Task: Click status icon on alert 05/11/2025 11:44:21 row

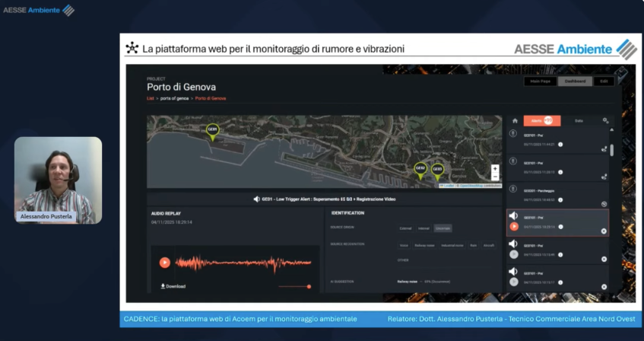Action: 604,149
